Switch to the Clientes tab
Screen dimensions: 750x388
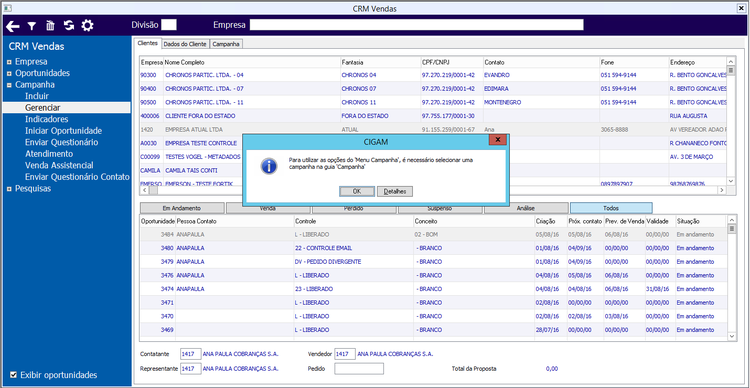pyautogui.click(x=147, y=43)
